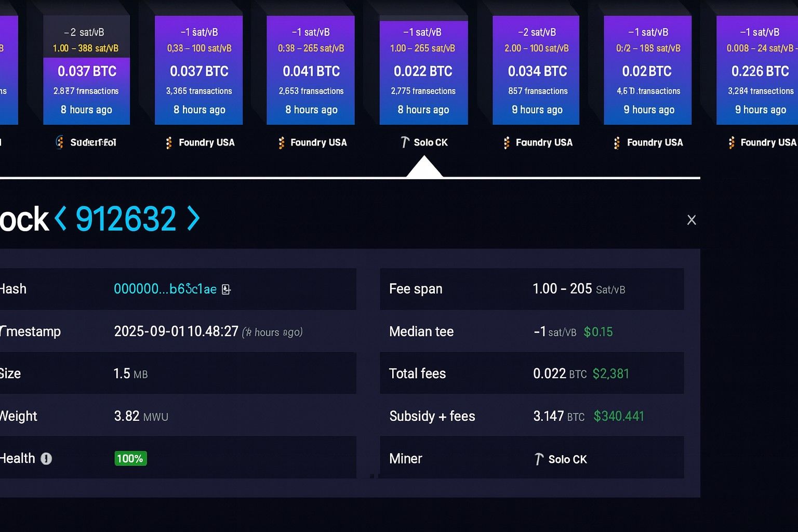Viewport: 798px width, 532px height.
Task: Select the 0.034 BTC block card
Action: (536, 70)
